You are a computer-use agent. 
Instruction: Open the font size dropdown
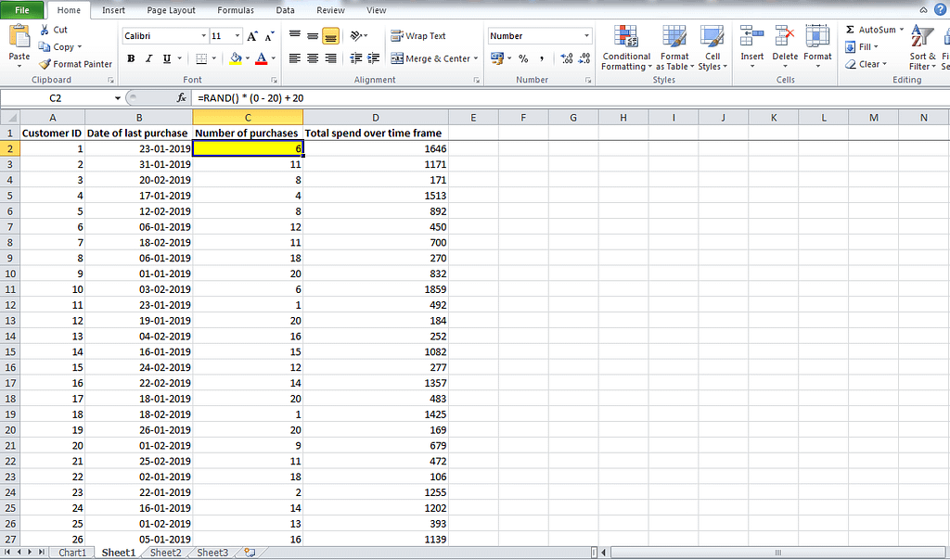[237, 36]
